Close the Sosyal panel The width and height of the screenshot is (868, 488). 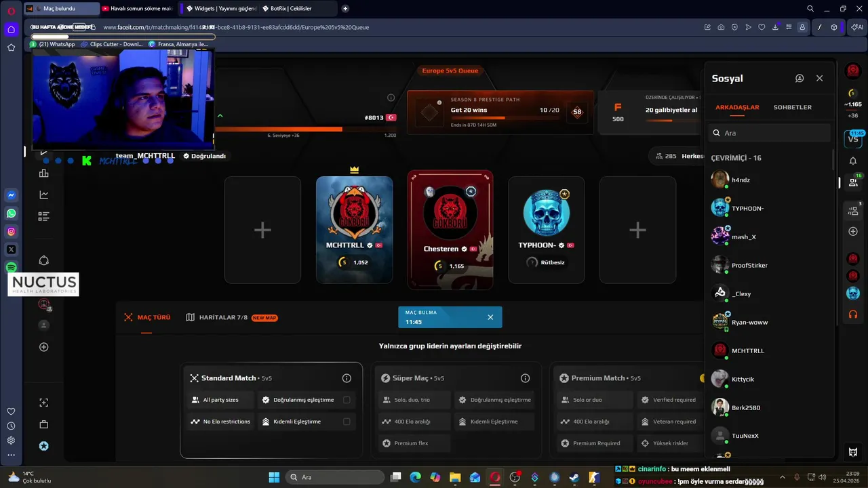(x=819, y=79)
